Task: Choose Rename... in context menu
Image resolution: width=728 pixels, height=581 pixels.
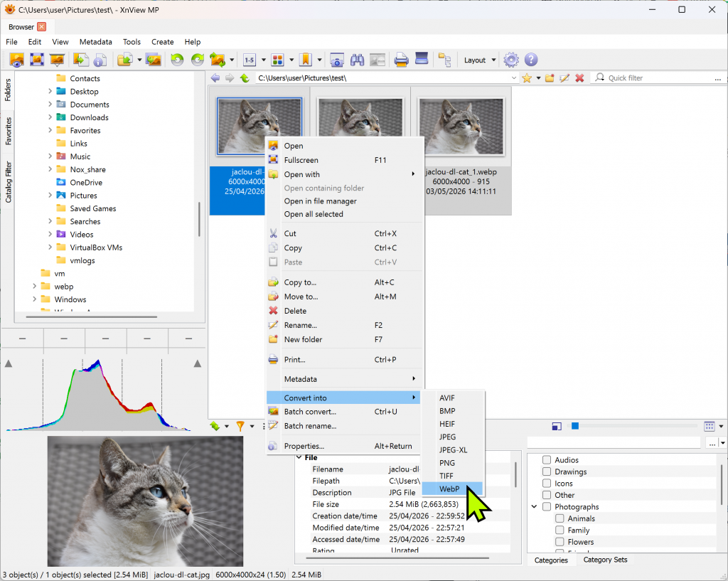Action: click(x=343, y=325)
